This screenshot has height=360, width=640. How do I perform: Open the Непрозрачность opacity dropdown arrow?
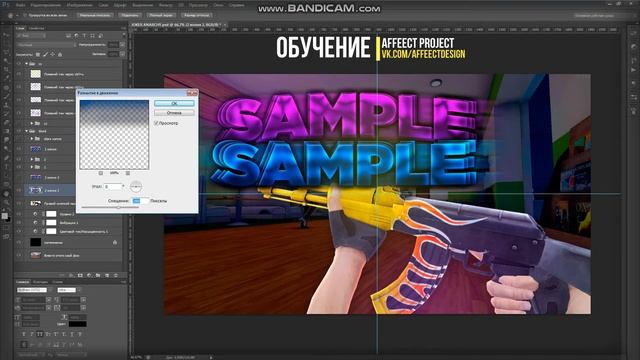tap(122, 45)
